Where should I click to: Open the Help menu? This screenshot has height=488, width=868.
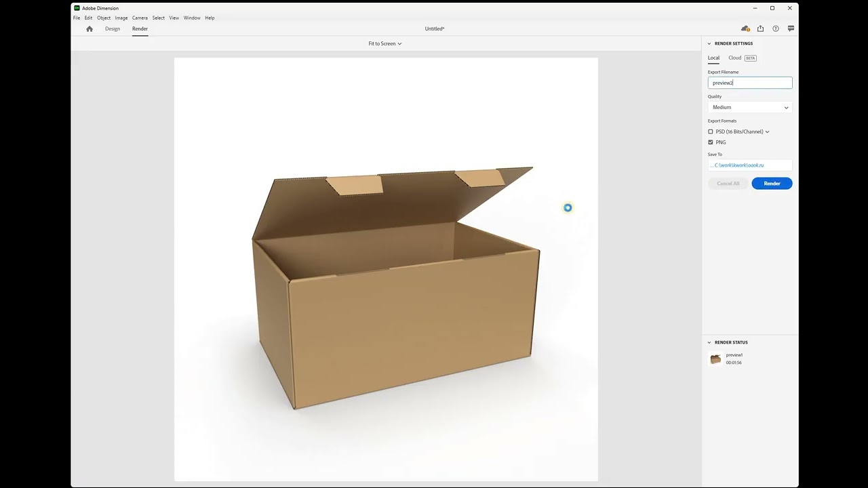coord(210,18)
